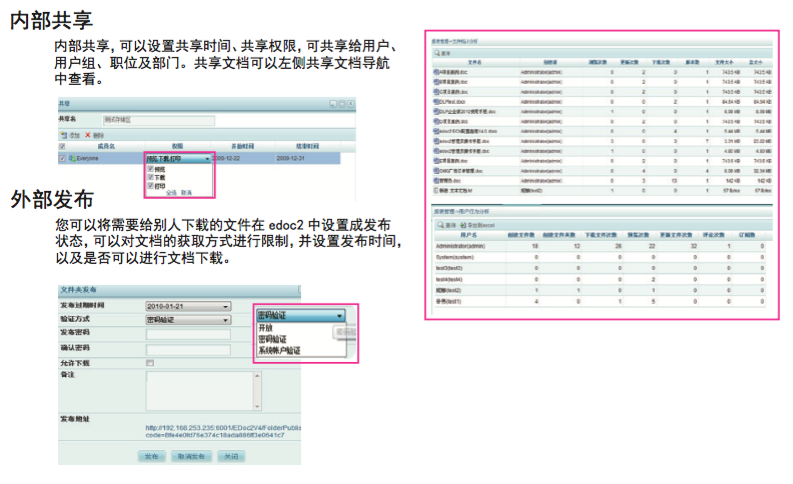Click the 发布 button

point(150,455)
